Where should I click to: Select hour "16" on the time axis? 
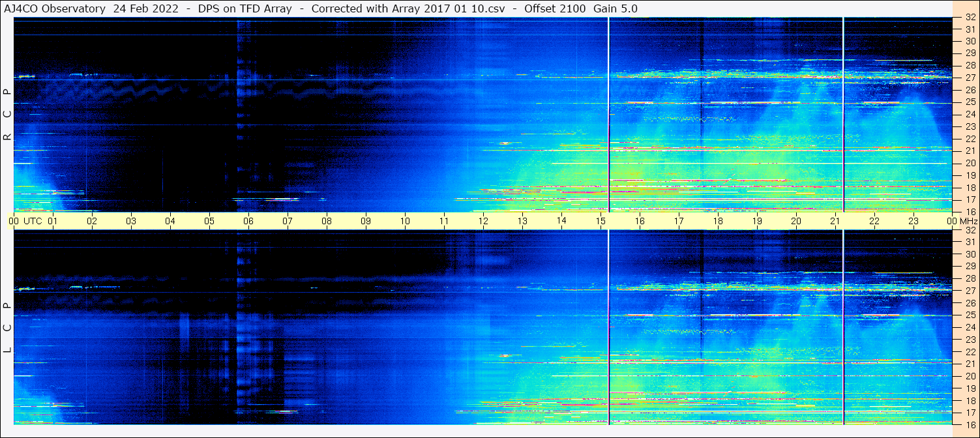640,221
